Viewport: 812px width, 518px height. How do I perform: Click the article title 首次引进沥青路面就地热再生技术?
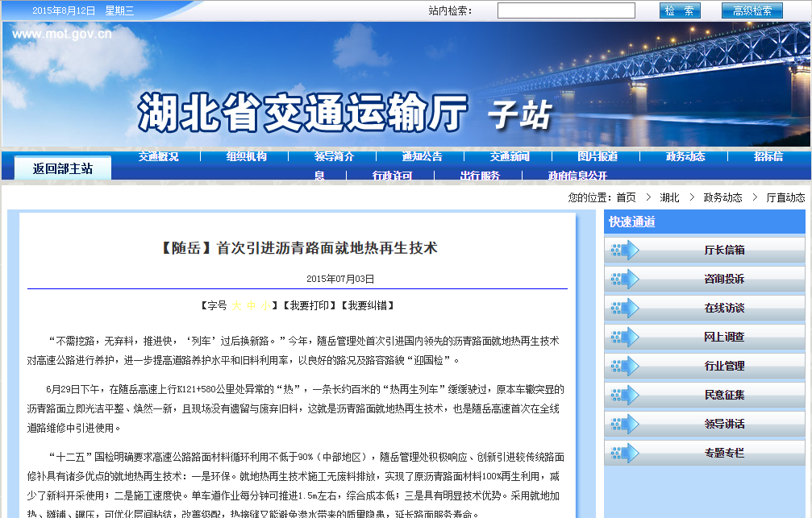click(x=327, y=248)
